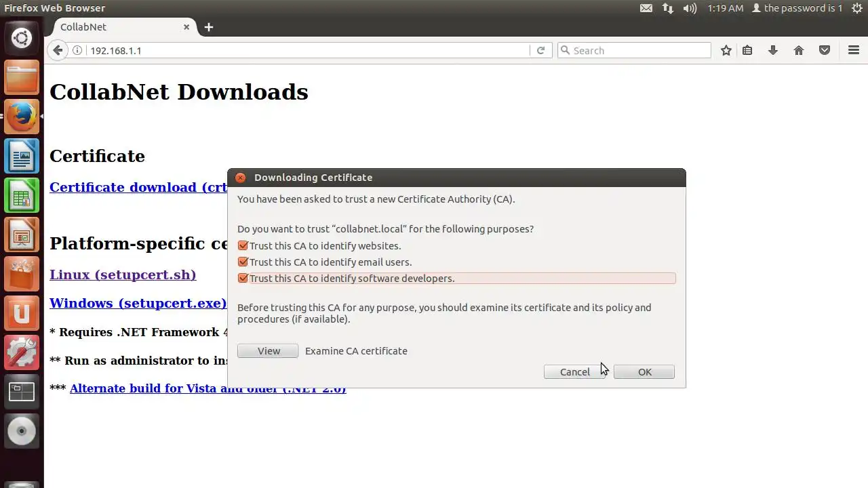The width and height of the screenshot is (868, 488).
Task: Go back with the browser back arrow
Action: click(x=58, y=50)
